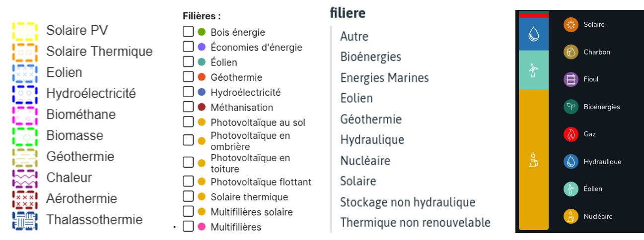Tick the Méthanisation checkbox
The image size is (644, 240).
(x=188, y=107)
